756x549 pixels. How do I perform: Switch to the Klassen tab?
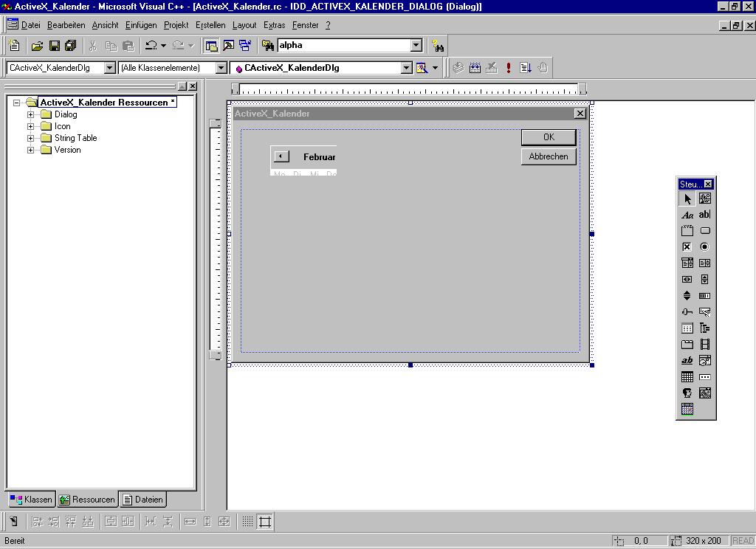31,500
